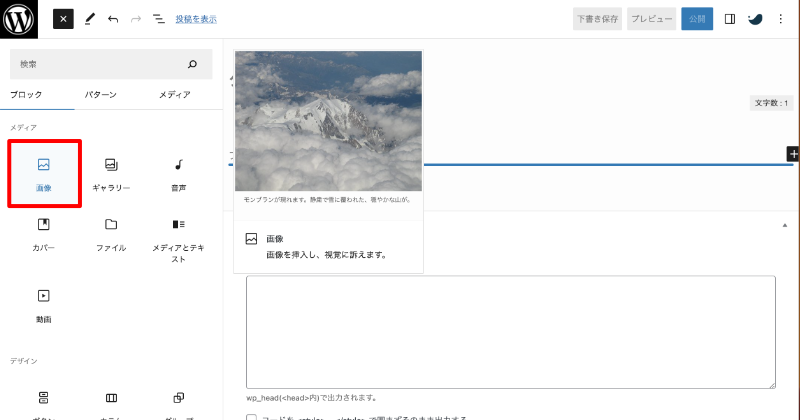Add the 音声 audio block
The height and width of the screenshot is (420, 800).
click(x=178, y=173)
